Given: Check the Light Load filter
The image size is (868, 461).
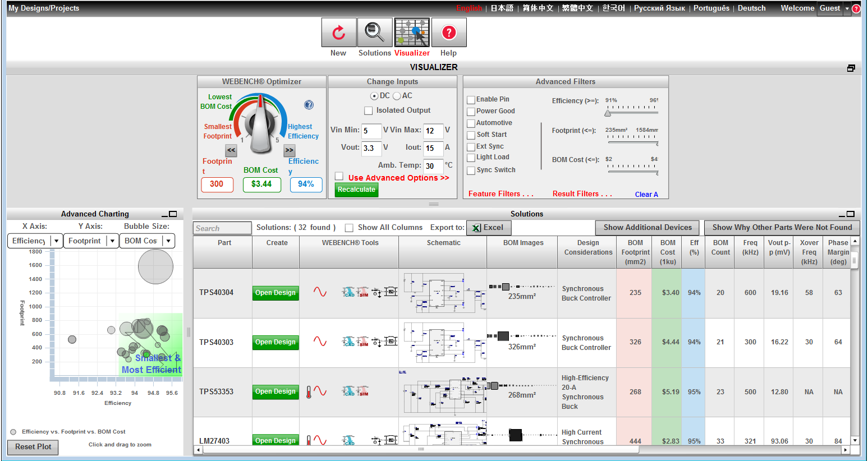Looking at the screenshot, I should (471, 158).
